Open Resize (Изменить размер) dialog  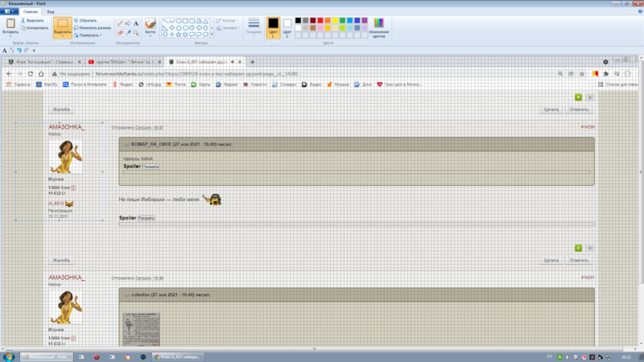[x=93, y=28]
